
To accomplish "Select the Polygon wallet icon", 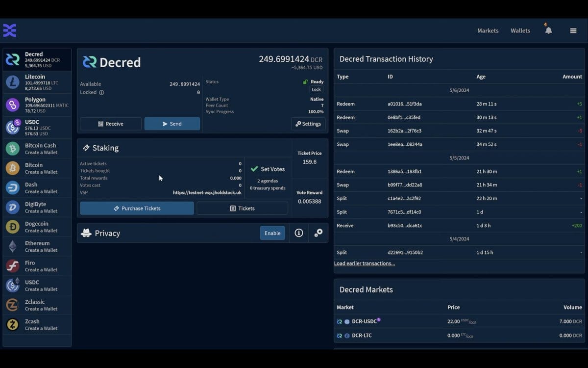I will point(12,105).
